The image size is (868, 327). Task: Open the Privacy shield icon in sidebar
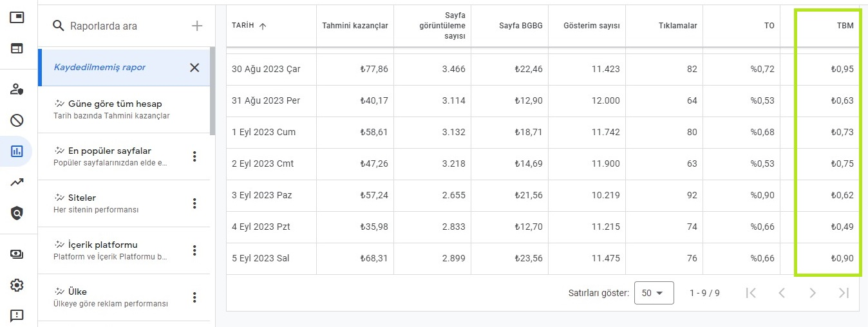tap(17, 213)
